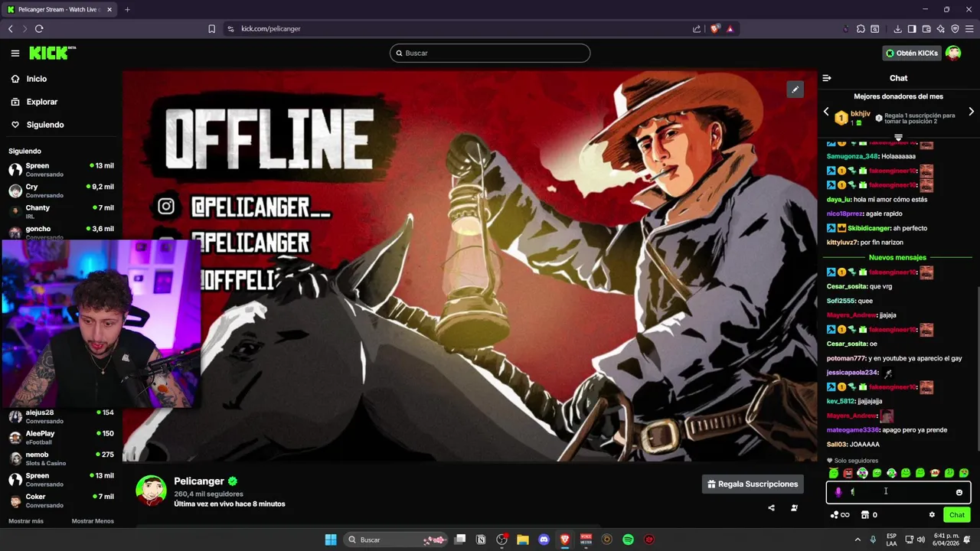Open the Coker channel in sidebar

tap(61, 500)
